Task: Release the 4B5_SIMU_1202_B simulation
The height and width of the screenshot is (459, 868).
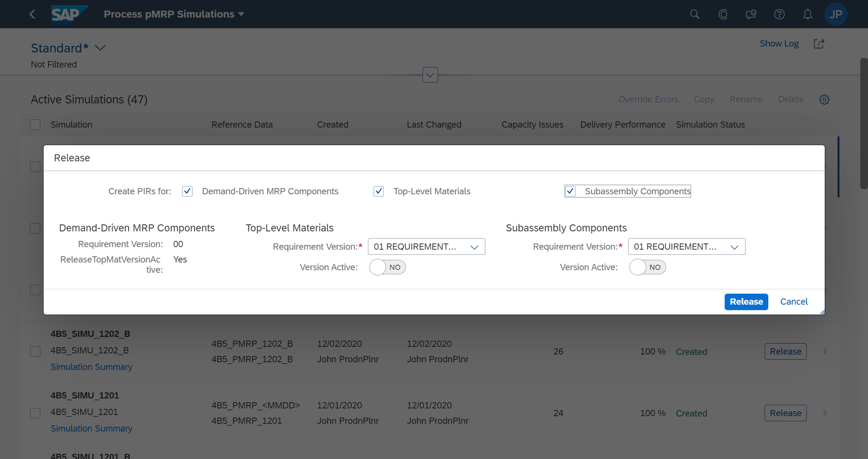Action: (x=785, y=351)
